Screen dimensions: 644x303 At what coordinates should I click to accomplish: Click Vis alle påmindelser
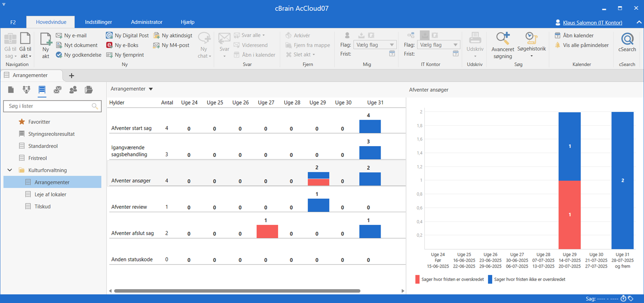click(586, 45)
